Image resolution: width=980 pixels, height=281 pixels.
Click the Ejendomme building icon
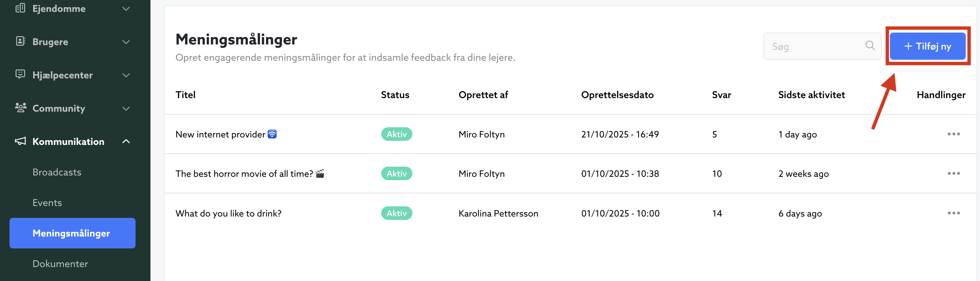[x=21, y=8]
